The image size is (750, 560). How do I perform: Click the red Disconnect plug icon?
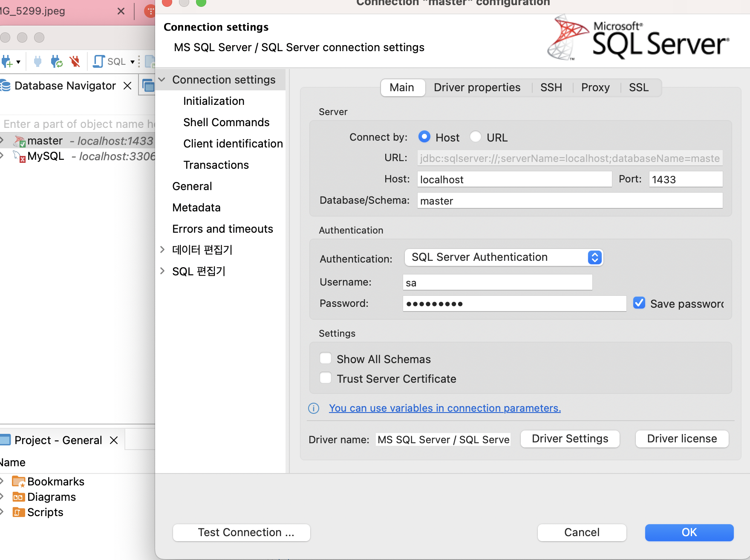click(75, 62)
